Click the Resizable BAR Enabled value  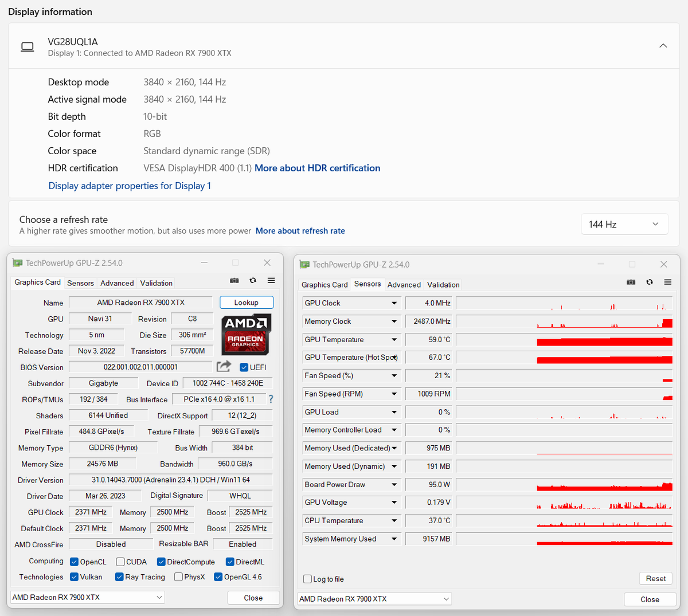click(x=243, y=544)
